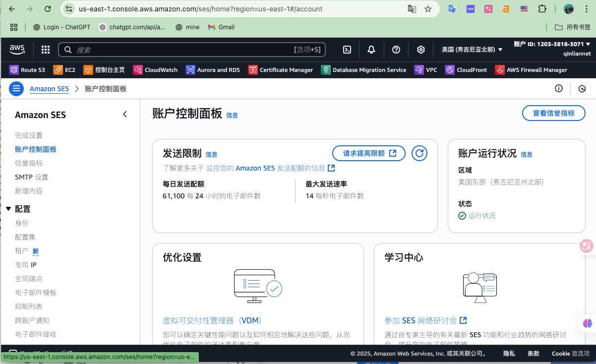Open the settings gear in AWS header

(421, 50)
